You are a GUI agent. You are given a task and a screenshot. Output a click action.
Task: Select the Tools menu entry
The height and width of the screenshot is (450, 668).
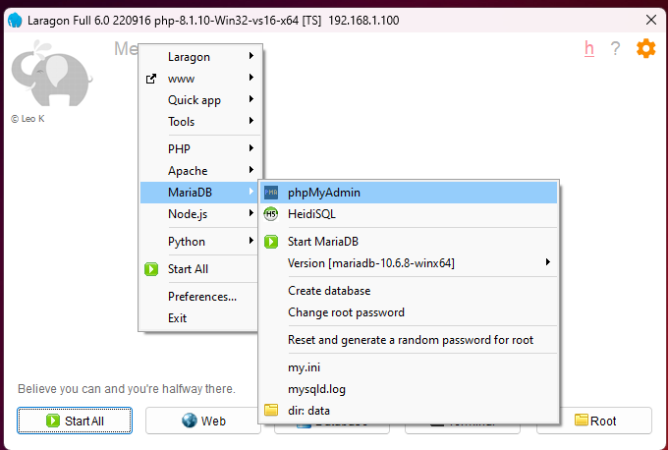click(199, 122)
